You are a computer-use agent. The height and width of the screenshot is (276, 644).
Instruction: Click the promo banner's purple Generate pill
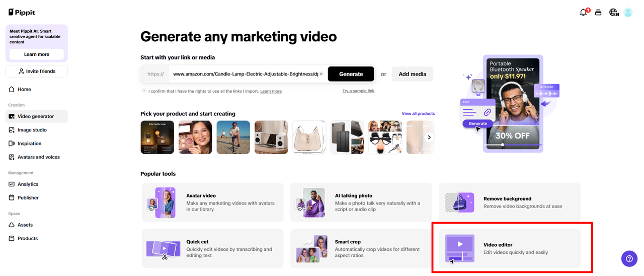[x=477, y=123]
